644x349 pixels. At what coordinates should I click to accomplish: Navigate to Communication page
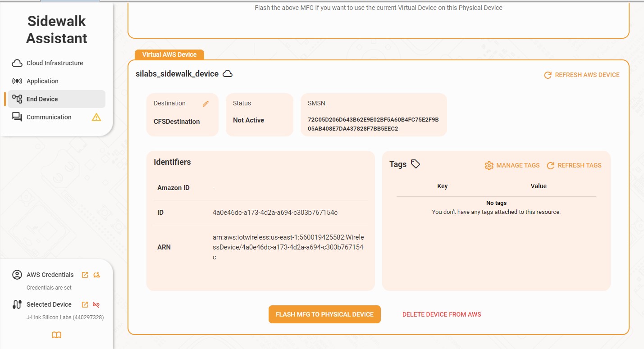point(49,117)
